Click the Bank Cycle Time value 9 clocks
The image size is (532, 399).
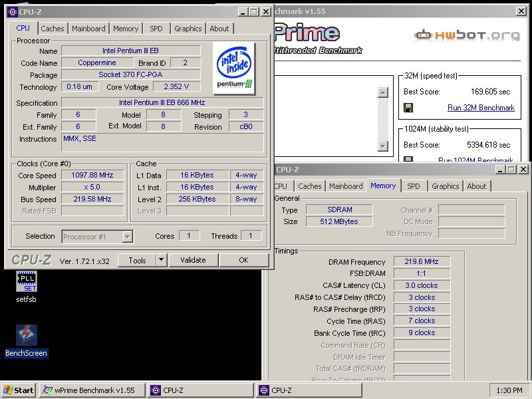pos(422,332)
